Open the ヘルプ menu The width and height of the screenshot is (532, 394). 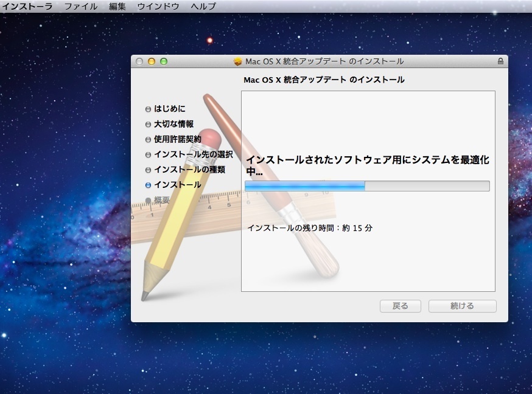(x=203, y=6)
